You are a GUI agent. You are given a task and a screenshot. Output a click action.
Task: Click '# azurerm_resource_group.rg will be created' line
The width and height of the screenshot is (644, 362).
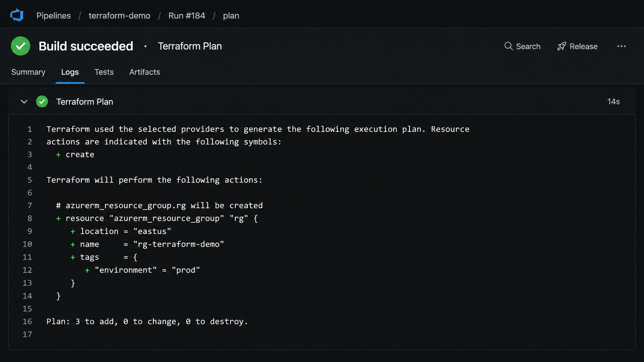pyautogui.click(x=159, y=205)
